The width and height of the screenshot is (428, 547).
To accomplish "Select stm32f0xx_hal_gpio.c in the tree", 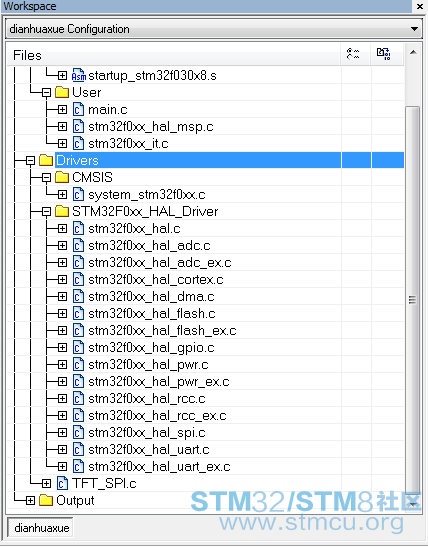I will [151, 348].
